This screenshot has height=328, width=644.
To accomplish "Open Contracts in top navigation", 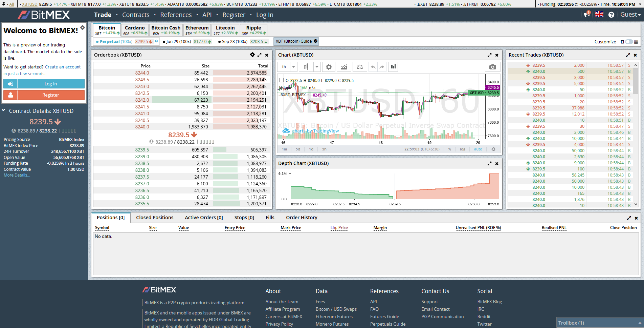I will tap(136, 15).
